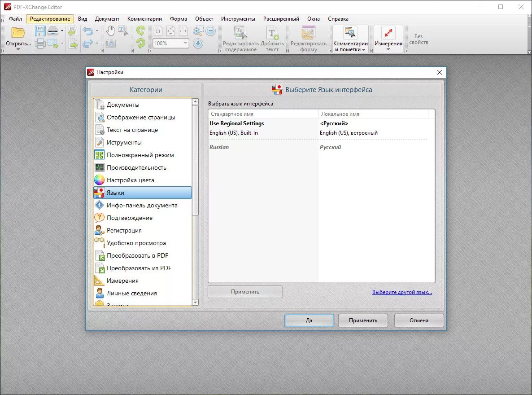The width and height of the screenshot is (532, 395).
Task: Expand the Redo history dropdown arrow
Action: point(97,44)
